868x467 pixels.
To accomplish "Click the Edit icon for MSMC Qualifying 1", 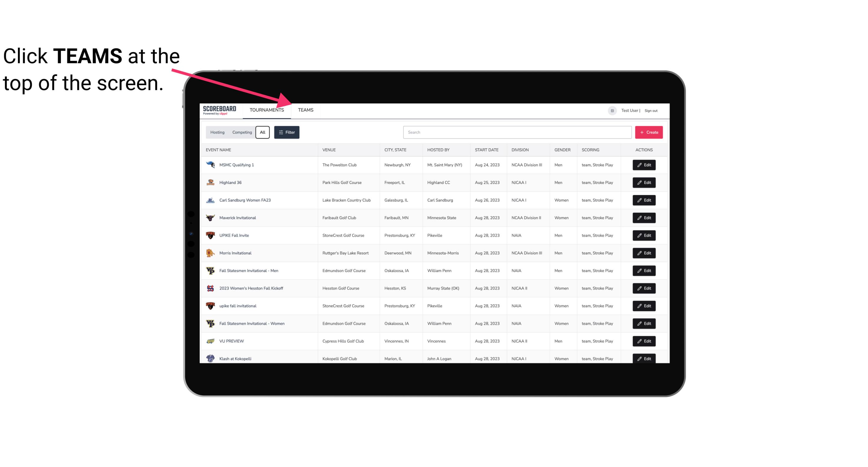I will point(644,165).
